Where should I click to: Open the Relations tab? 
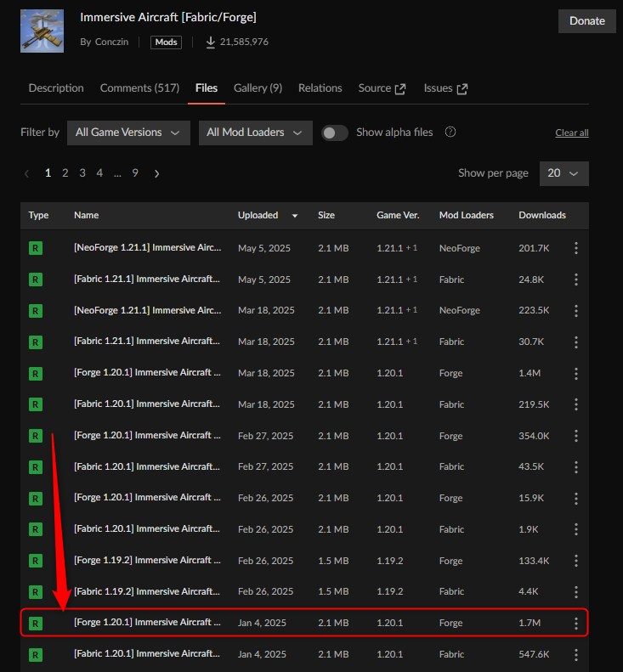coord(320,88)
